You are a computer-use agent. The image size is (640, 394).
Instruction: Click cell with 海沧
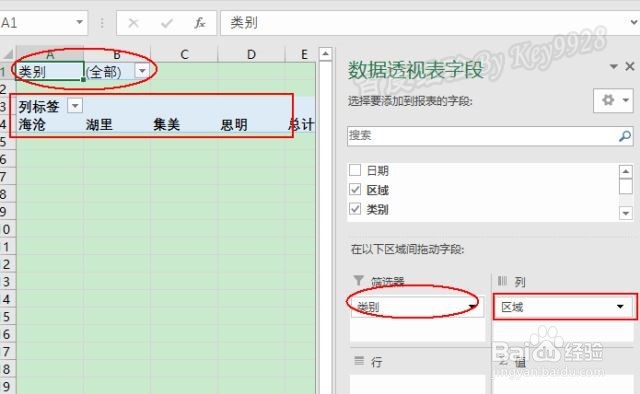click(50, 124)
